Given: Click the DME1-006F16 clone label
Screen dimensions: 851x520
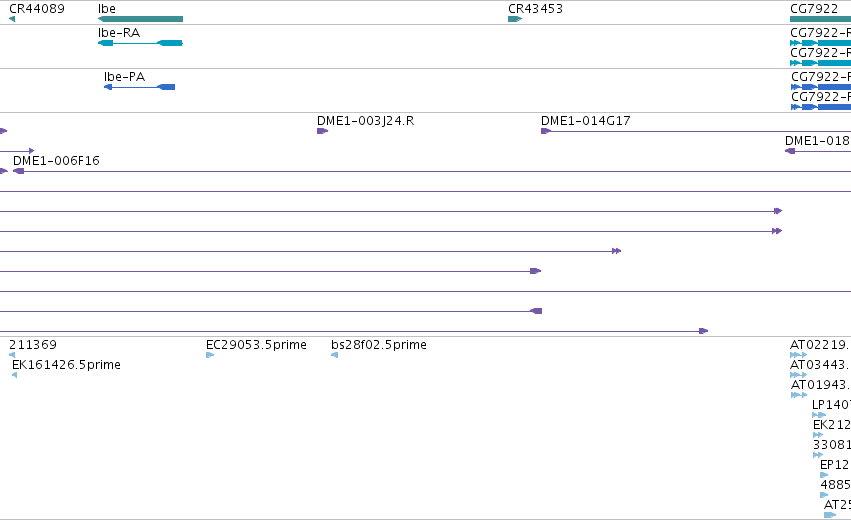Looking at the screenshot, I should (x=56, y=161).
